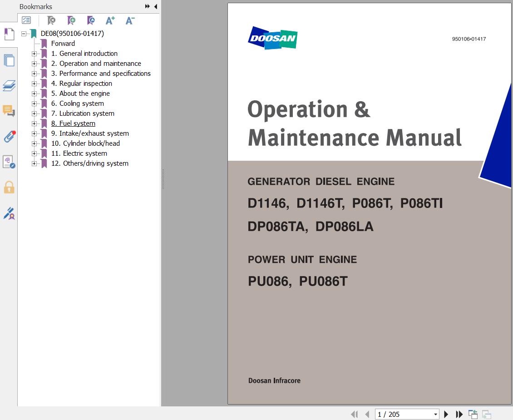Jump to the 'Forward' bookmark
Image resolution: width=513 pixels, height=420 pixels.
coord(63,43)
